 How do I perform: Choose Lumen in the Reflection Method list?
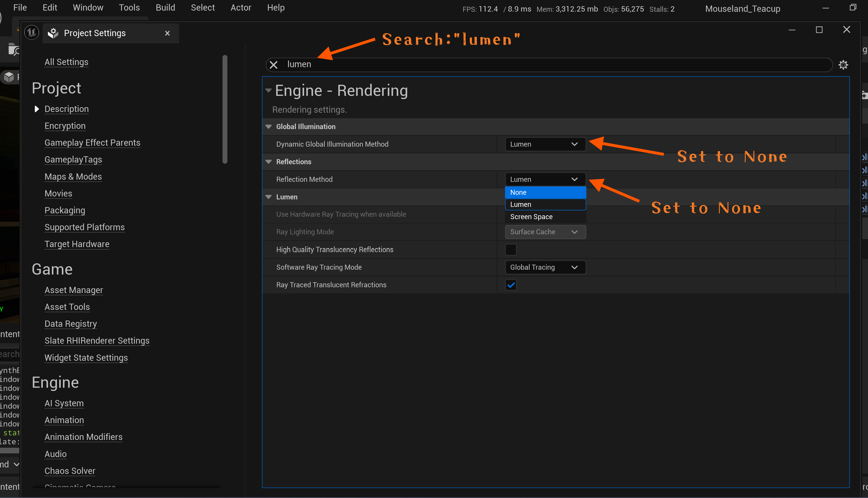pos(545,204)
